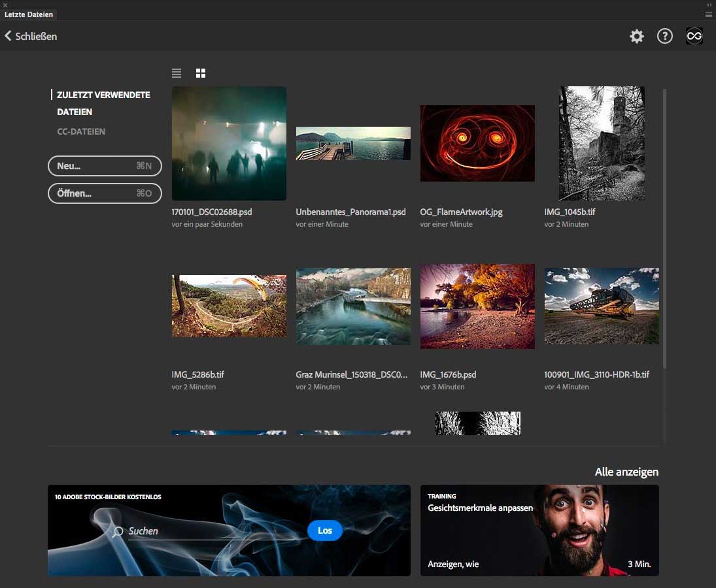Click the recent files vertical scrollbar
The image size is (716, 588).
pyautogui.click(x=664, y=229)
